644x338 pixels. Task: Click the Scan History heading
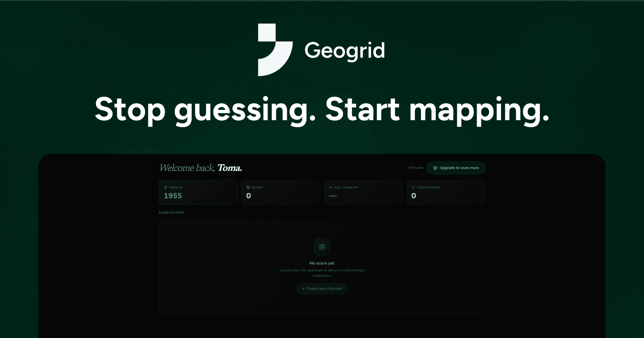172,213
